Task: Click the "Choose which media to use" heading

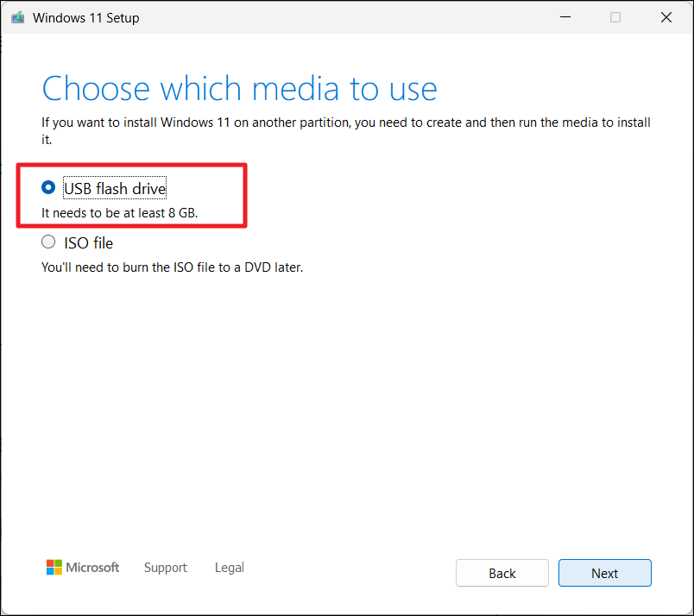Action: (x=239, y=89)
